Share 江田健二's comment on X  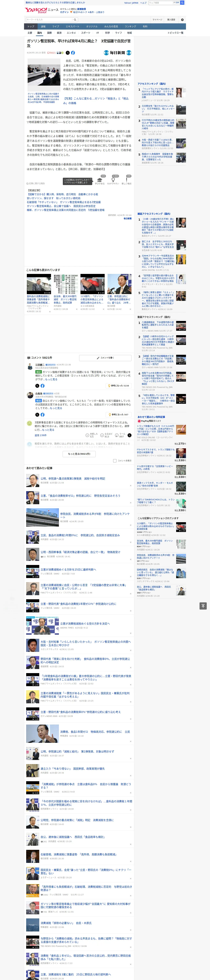click(x=37, y=386)
